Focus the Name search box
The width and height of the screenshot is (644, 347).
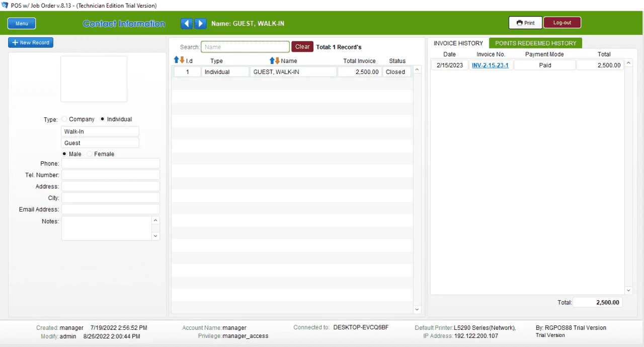[x=246, y=47]
